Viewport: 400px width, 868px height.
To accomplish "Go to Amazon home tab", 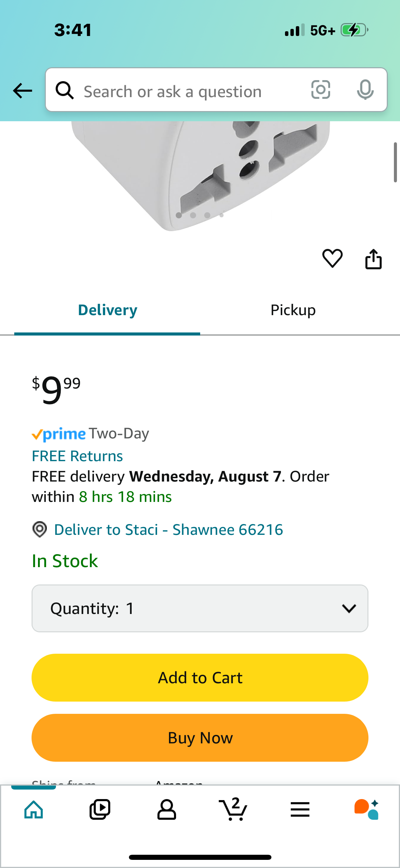I will (34, 809).
